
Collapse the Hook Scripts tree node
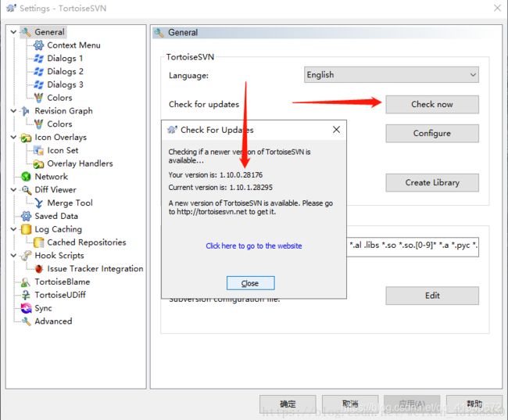[x=13, y=256]
